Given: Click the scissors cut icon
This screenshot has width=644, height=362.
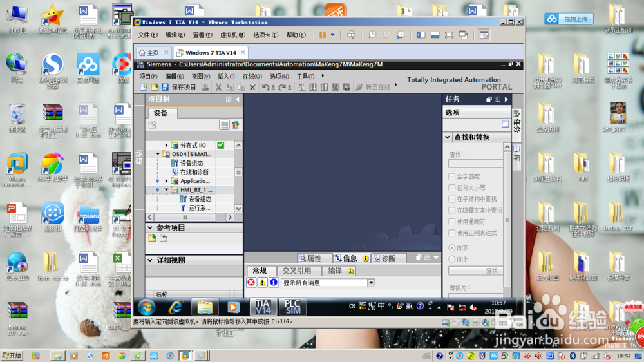Looking at the screenshot, I should [x=218, y=87].
